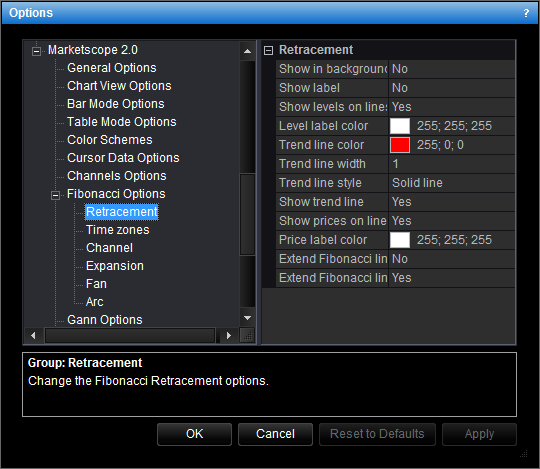The width and height of the screenshot is (540, 469).
Task: Select Expansion under Fibonacci Options
Action: tap(115, 266)
